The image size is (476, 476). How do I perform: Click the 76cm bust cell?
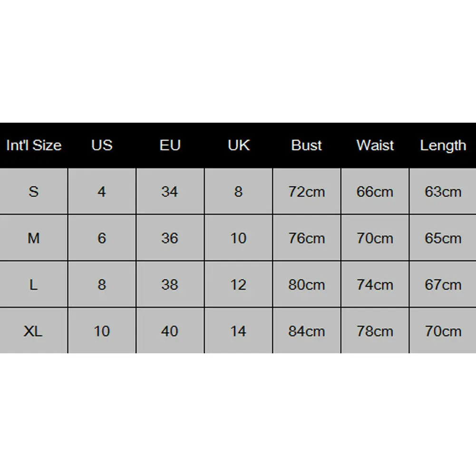(x=307, y=238)
